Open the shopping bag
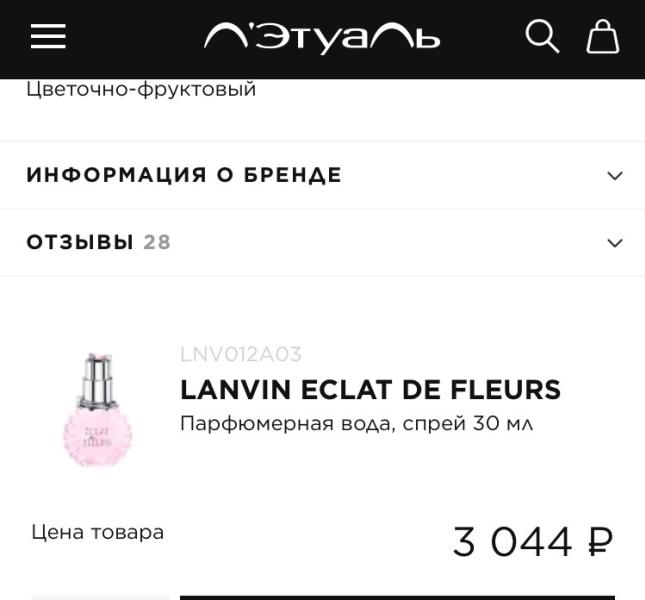This screenshot has width=645, height=600. click(x=602, y=37)
